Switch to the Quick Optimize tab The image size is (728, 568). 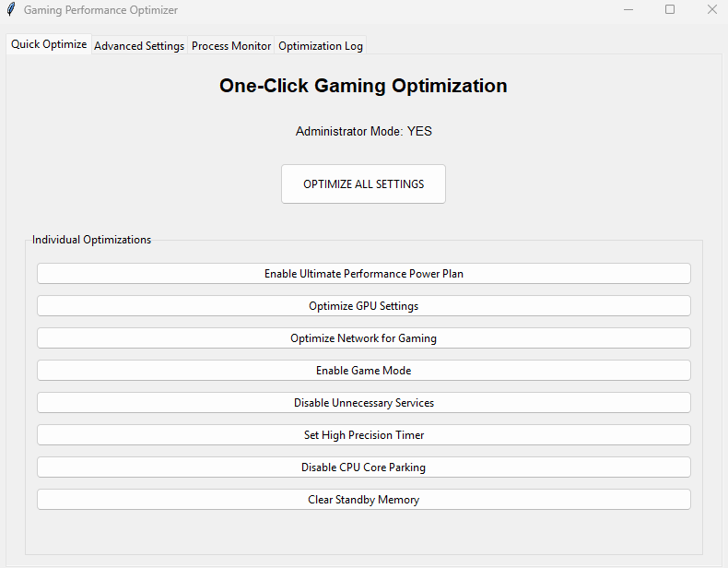(x=49, y=44)
